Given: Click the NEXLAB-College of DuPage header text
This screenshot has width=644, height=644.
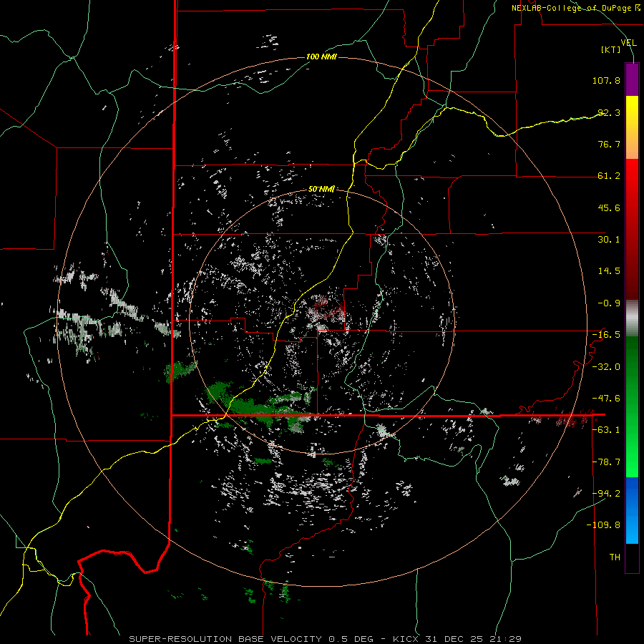Looking at the screenshot, I should click(x=575, y=8).
